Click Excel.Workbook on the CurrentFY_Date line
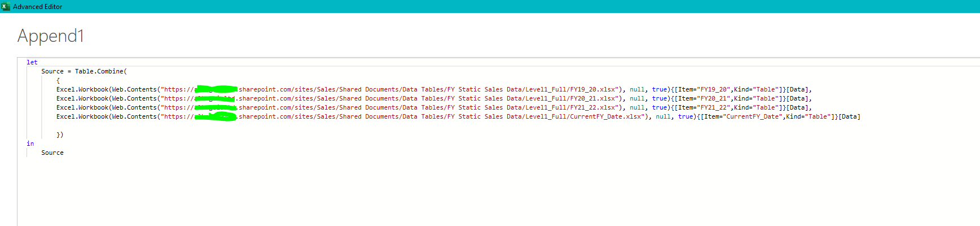 82,116
